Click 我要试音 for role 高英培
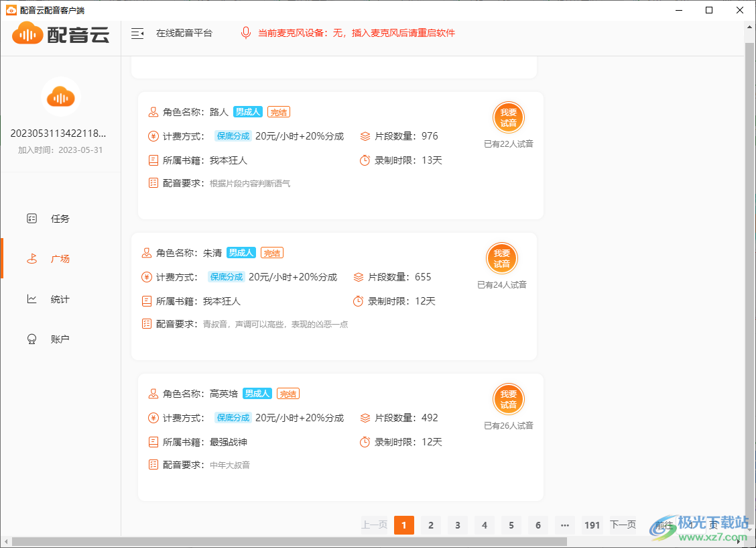 tap(509, 399)
